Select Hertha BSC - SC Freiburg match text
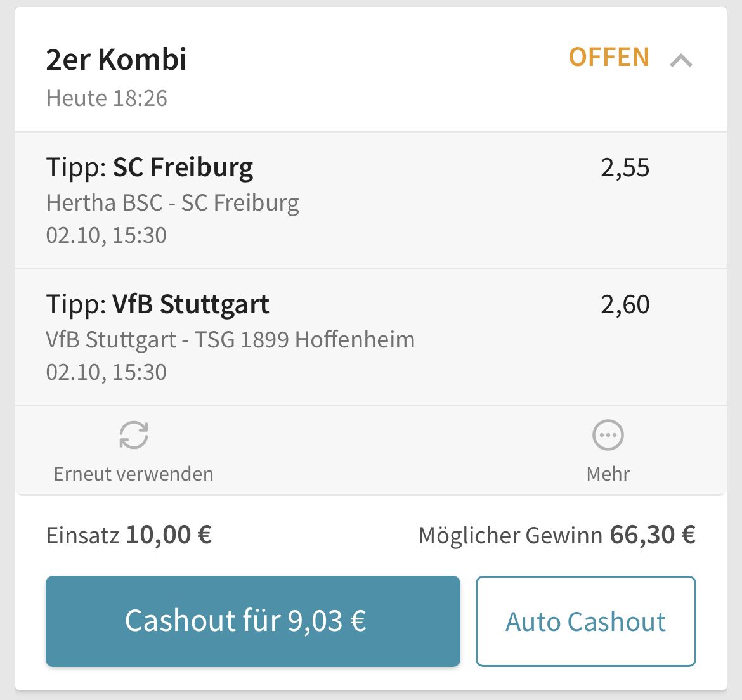This screenshot has height=700, width=742. tap(172, 204)
